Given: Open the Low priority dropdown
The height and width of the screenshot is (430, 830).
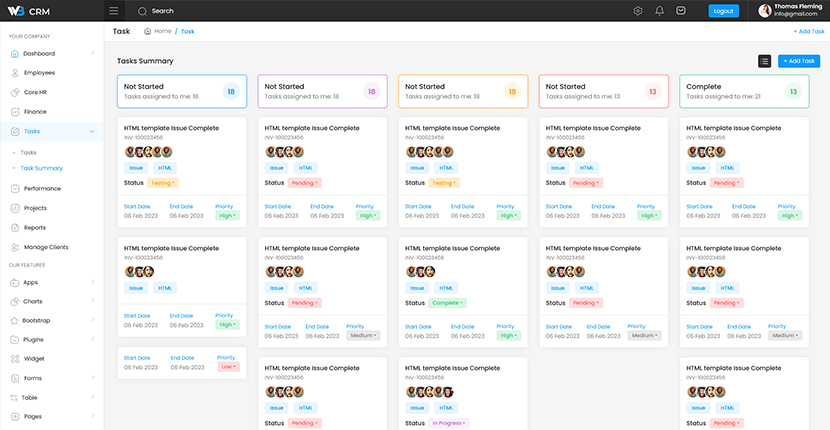Looking at the screenshot, I should (228, 366).
